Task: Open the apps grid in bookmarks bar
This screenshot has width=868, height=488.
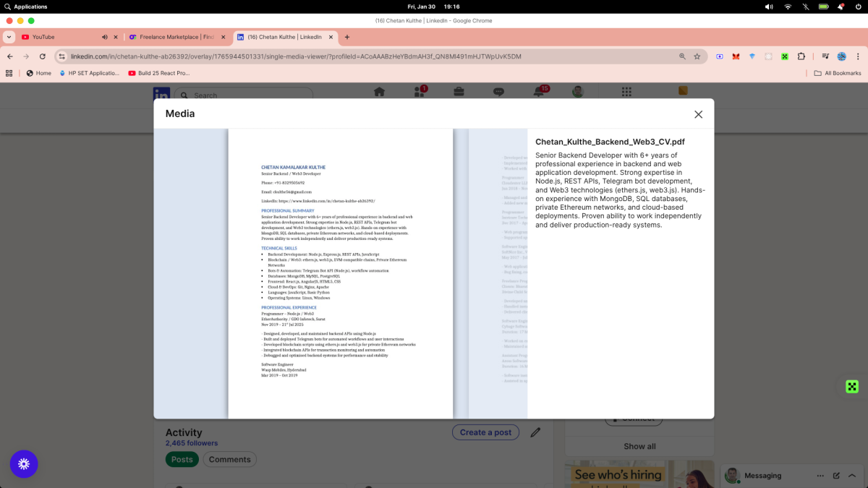Action: point(9,73)
